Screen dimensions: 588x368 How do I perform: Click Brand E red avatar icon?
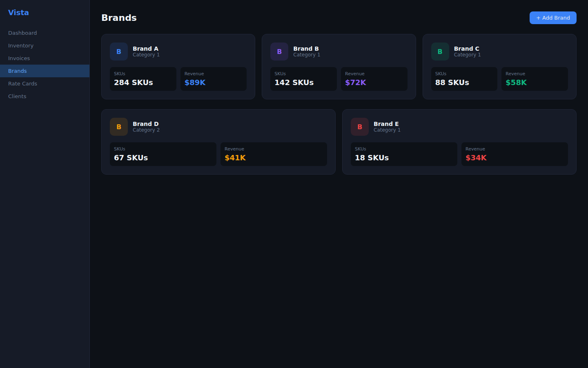point(359,127)
